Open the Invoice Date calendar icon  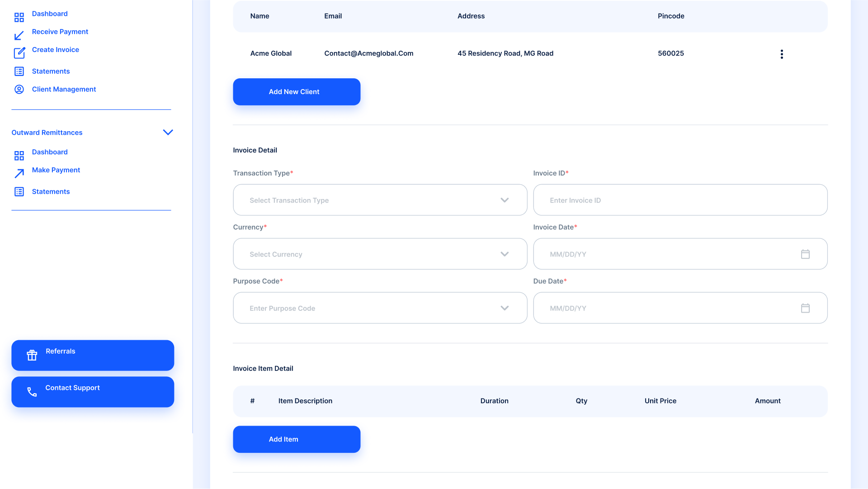805,254
